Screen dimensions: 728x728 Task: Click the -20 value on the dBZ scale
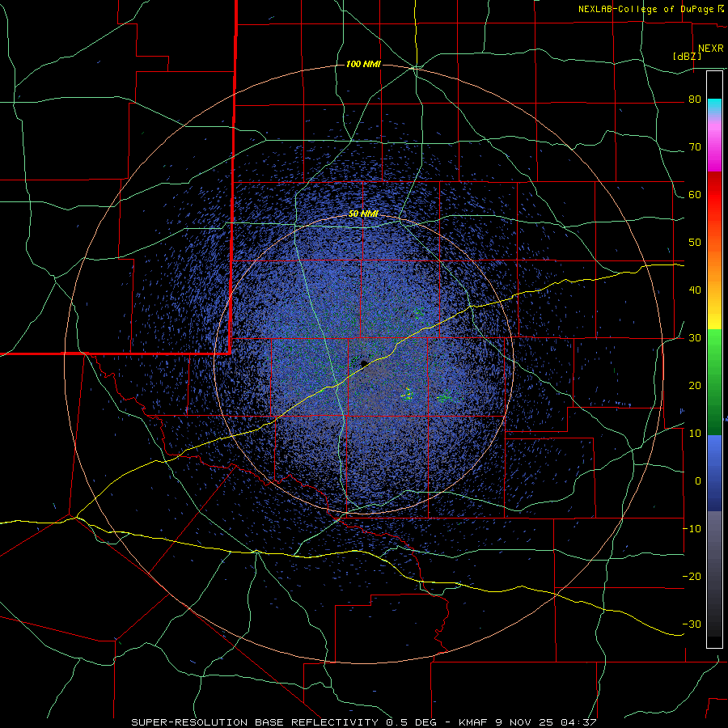coord(692,577)
